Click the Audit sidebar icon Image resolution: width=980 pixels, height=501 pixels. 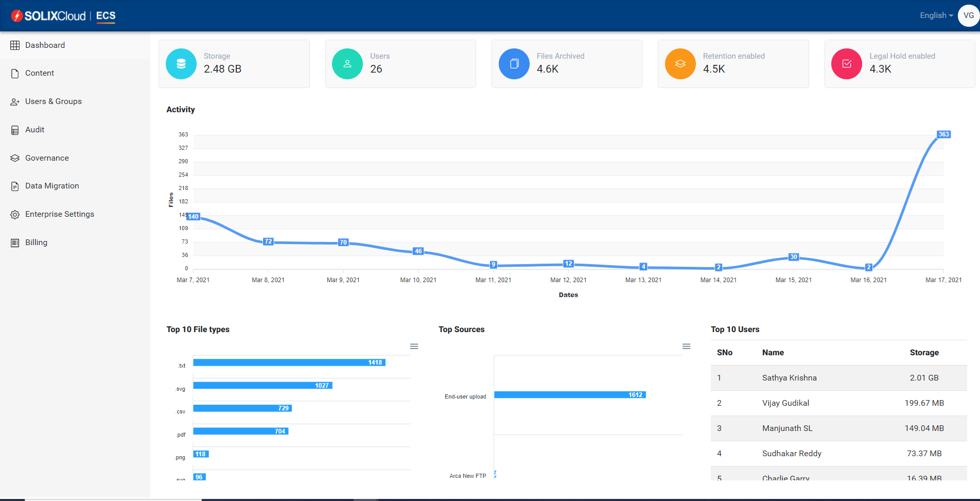tap(14, 129)
